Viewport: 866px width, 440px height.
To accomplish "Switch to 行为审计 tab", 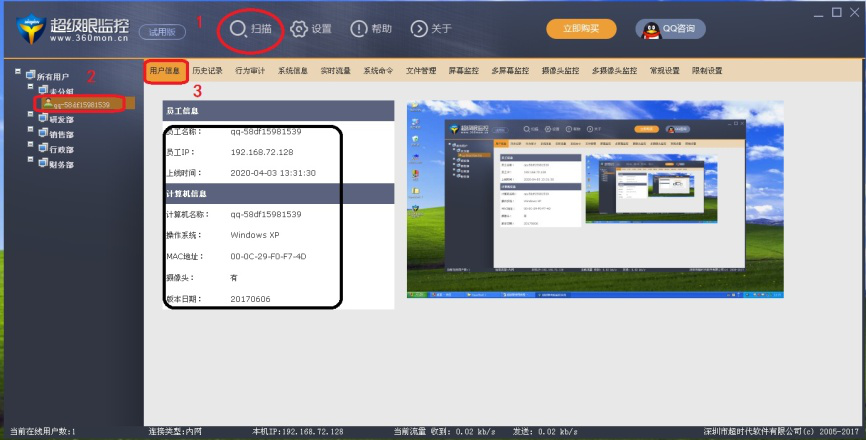I will [250, 71].
